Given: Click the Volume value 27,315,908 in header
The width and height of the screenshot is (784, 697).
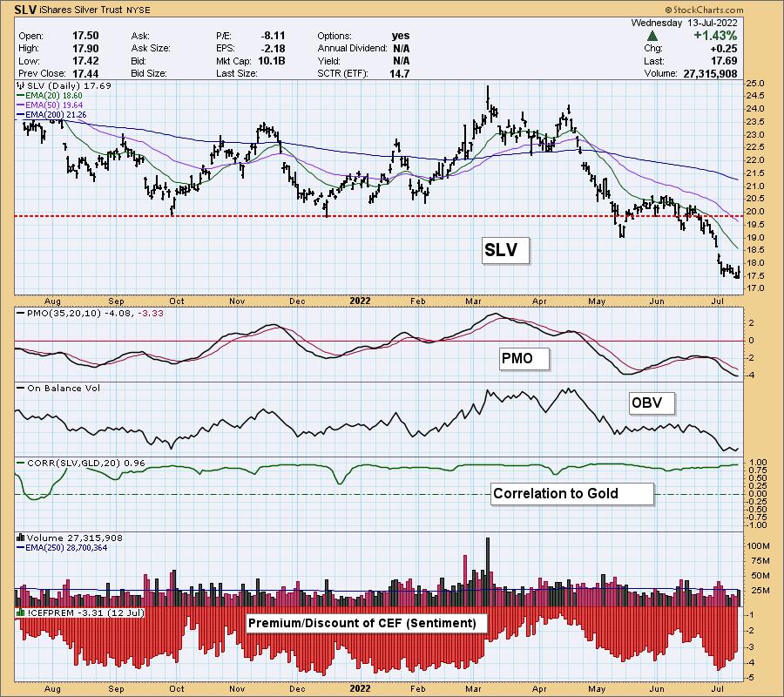Looking at the screenshot, I should [710, 73].
